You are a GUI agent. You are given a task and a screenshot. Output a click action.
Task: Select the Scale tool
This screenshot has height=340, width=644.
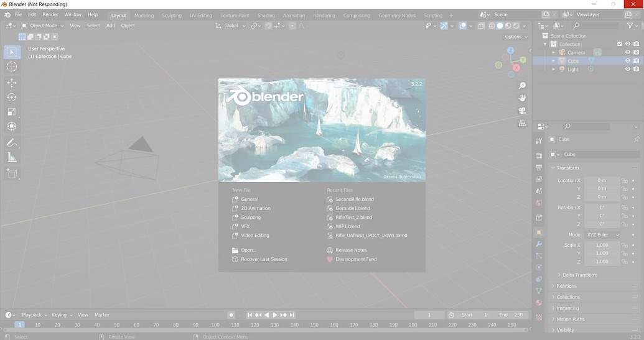[x=11, y=111]
